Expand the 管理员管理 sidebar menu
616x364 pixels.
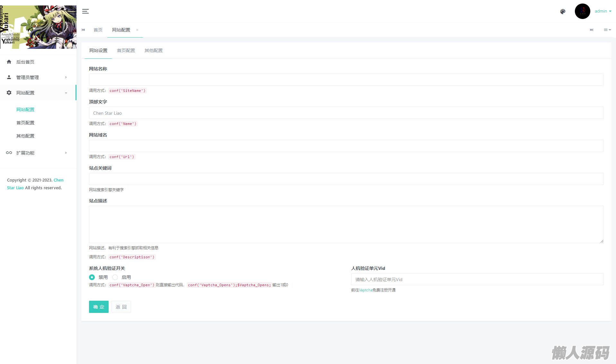tap(38, 77)
